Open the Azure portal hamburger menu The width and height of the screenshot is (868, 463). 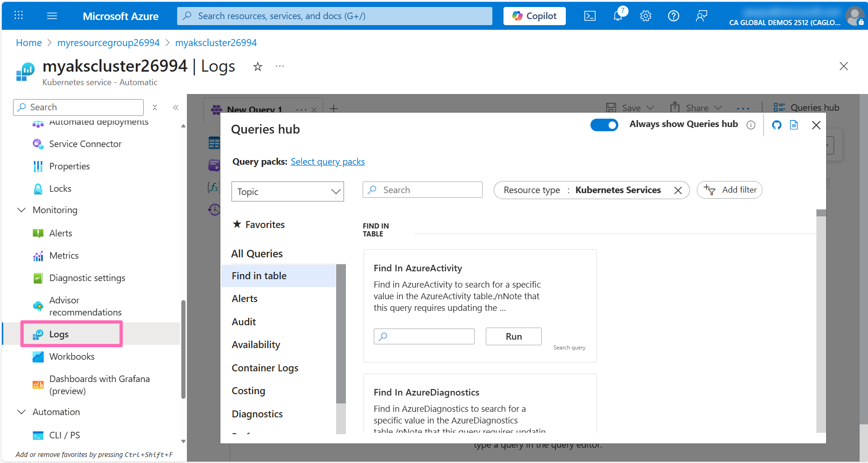click(x=52, y=16)
